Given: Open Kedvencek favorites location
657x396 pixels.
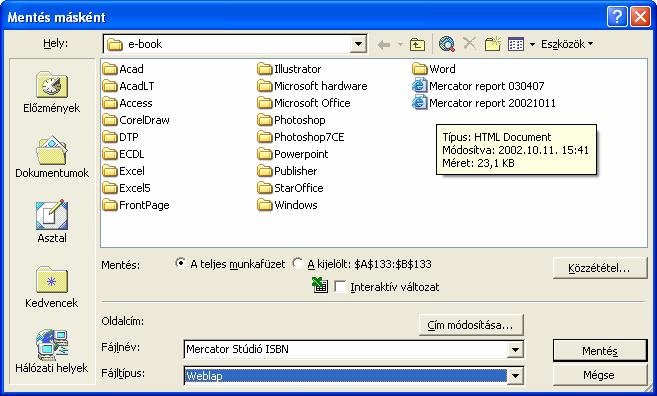Looking at the screenshot, I should [52, 287].
